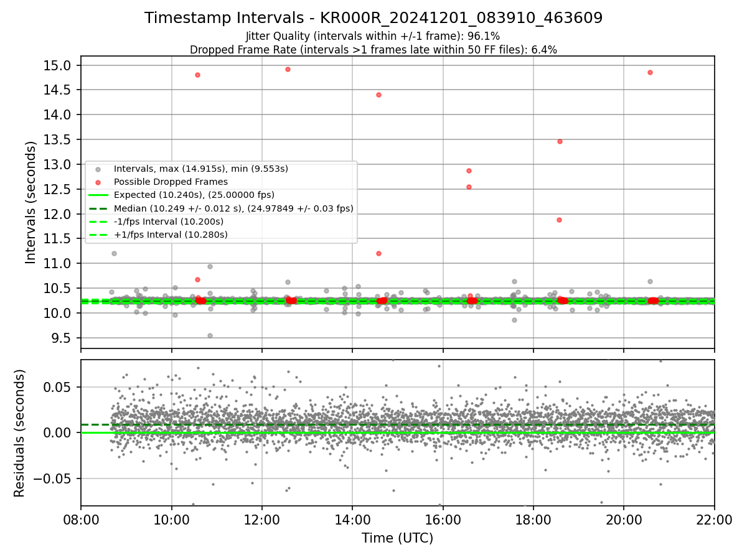Screen dimensions: 747x560
Task: Click the red dropped-frame point near 14.85s after 20:00
Action: pyautogui.click(x=650, y=72)
